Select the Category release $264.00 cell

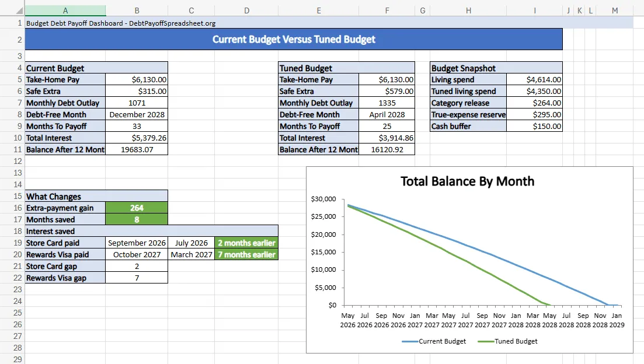point(534,103)
